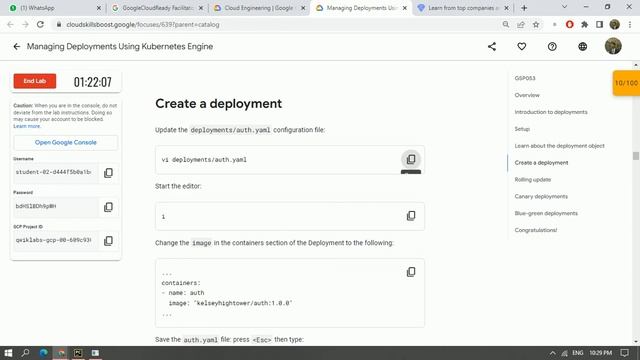Open Windows taskbar search

point(25,353)
